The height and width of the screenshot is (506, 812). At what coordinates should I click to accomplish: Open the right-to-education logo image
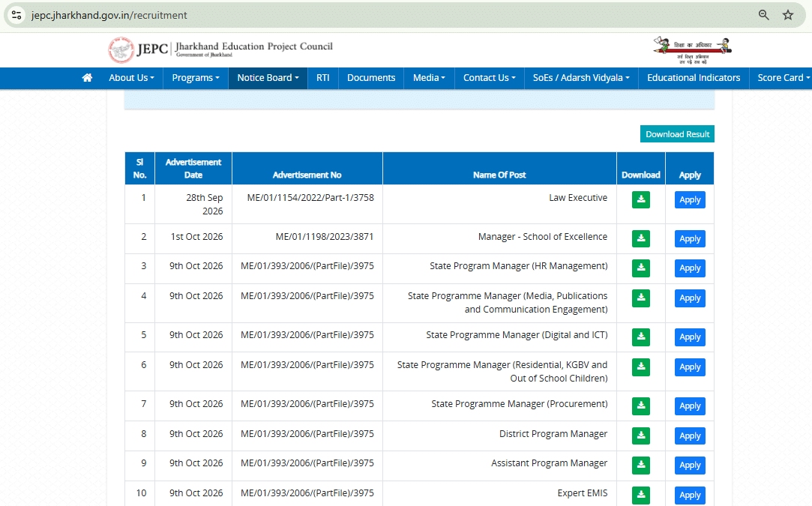tap(692, 50)
